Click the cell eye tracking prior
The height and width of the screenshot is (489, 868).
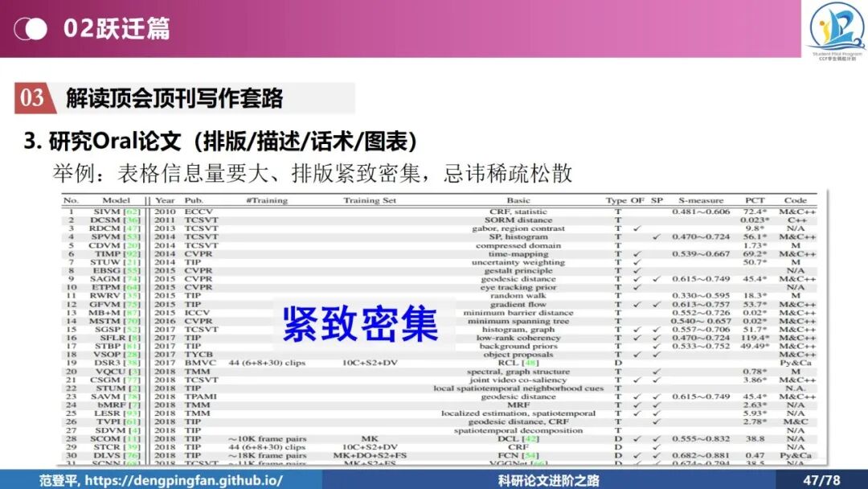click(518, 287)
